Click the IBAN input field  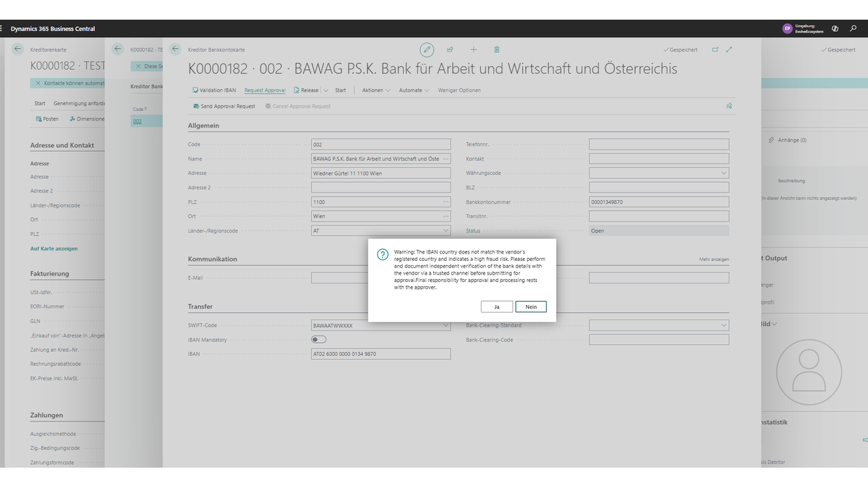pos(381,354)
